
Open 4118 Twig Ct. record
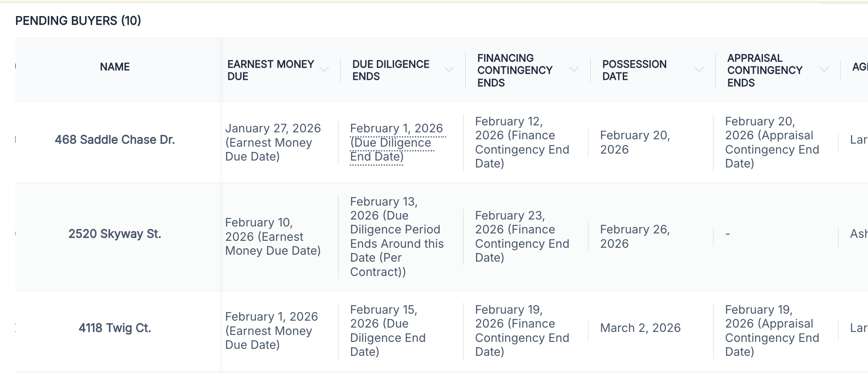(115, 328)
